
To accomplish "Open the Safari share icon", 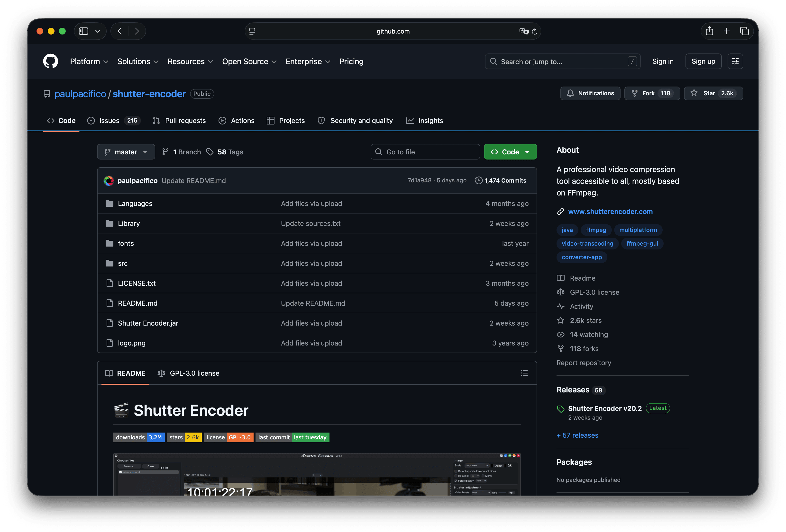I will click(709, 31).
